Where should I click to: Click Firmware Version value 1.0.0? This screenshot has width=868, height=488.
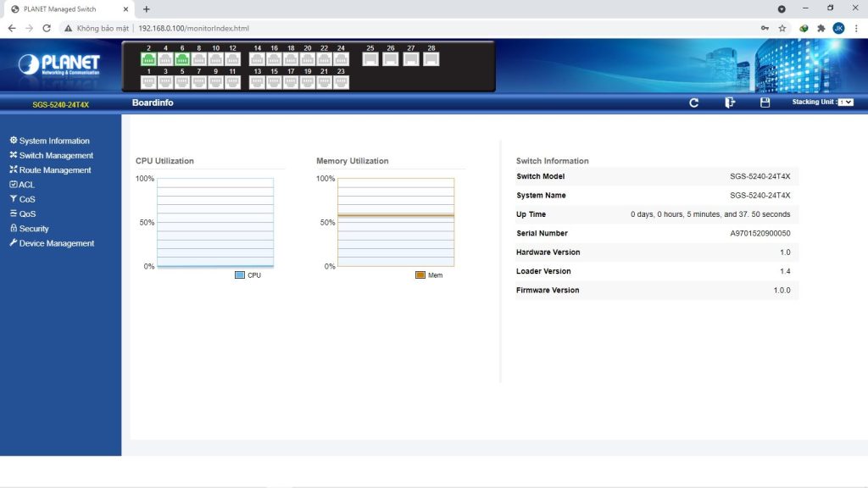782,291
